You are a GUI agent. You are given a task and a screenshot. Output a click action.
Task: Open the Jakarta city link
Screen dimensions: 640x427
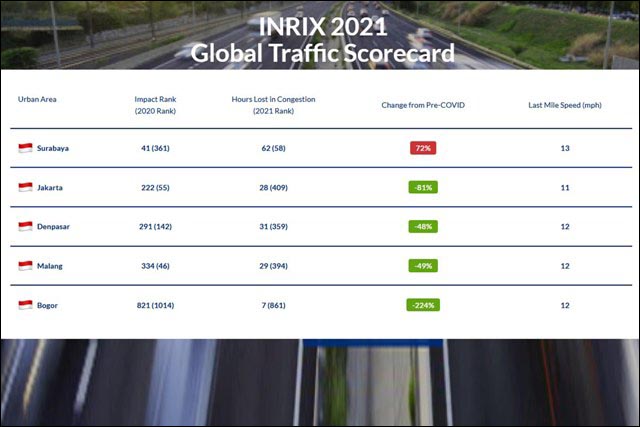[x=50, y=187]
